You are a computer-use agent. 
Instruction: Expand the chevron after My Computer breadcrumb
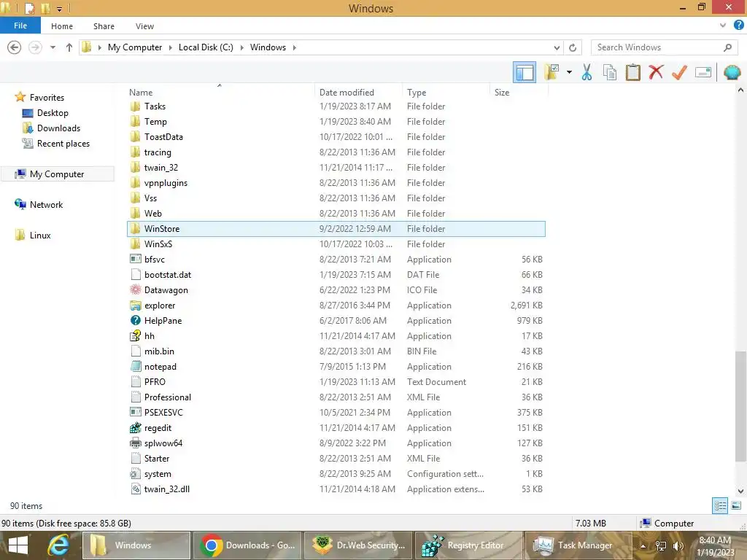coord(170,47)
